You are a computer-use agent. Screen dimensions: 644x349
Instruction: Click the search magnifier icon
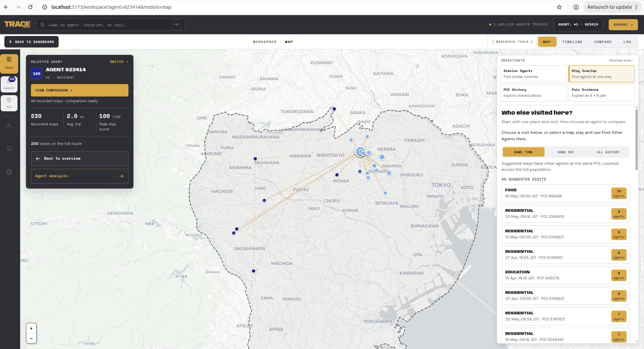point(43,25)
